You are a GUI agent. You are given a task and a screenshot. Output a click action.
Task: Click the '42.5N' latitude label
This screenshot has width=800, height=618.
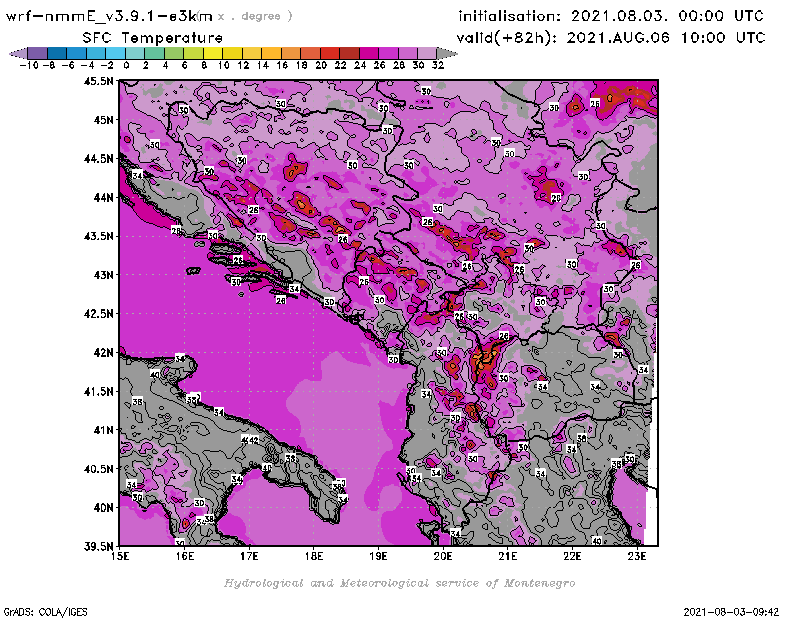(98, 314)
